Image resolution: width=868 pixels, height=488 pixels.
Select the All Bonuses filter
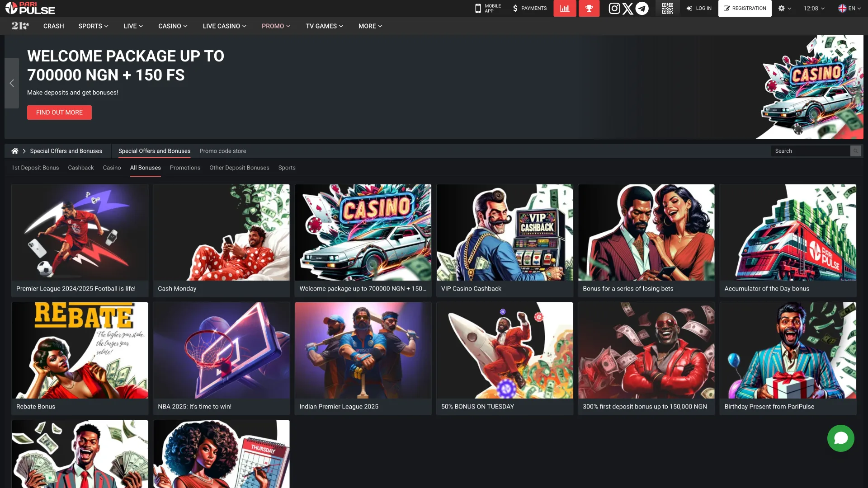[145, 168]
